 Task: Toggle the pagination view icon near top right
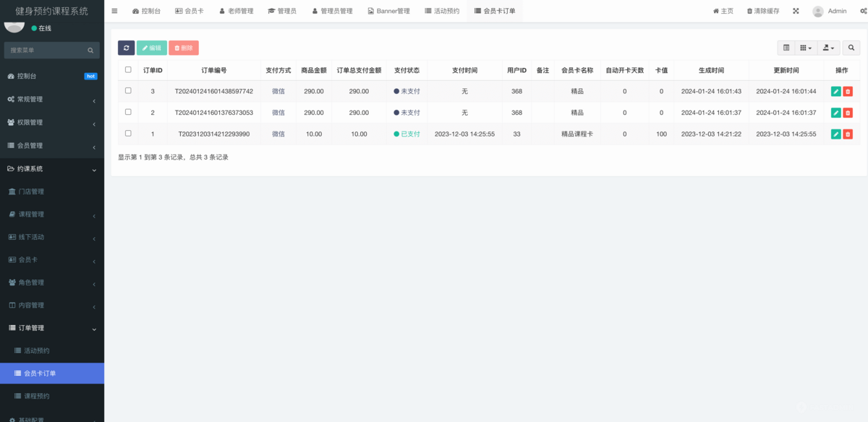786,47
